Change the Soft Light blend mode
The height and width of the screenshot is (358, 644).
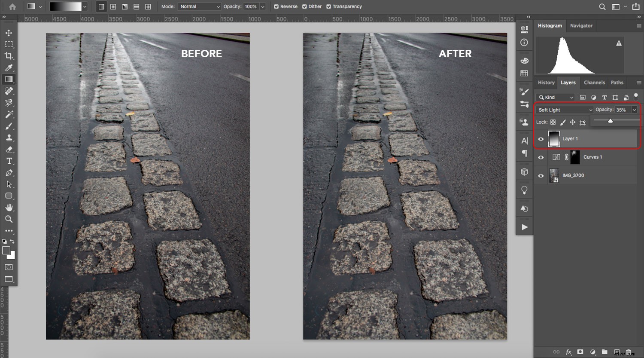[564, 110]
